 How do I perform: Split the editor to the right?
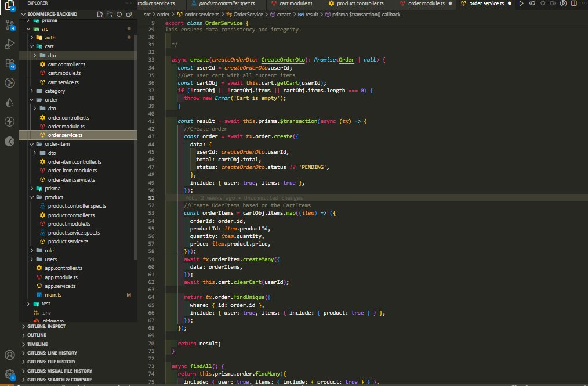click(x=574, y=3)
